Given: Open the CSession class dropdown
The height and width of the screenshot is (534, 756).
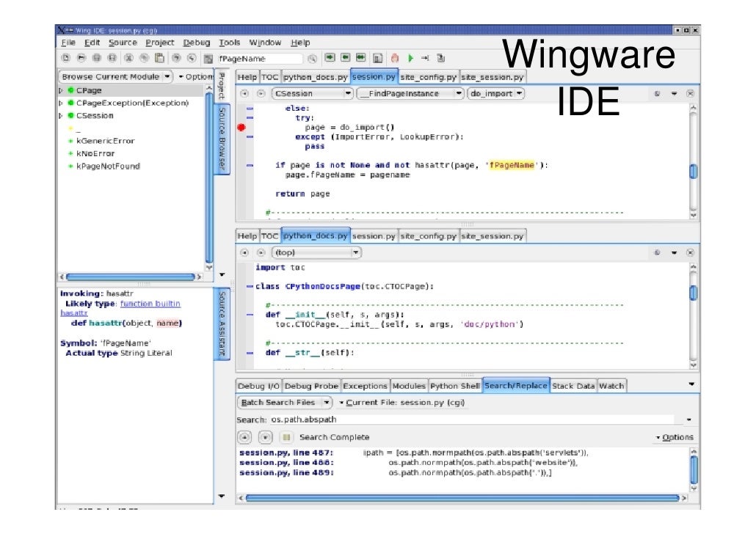Looking at the screenshot, I should pyautogui.click(x=313, y=93).
